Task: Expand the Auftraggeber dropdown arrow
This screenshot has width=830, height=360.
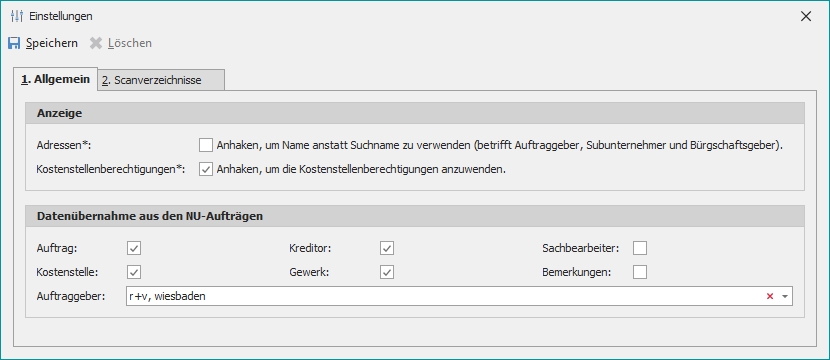Action: tap(785, 296)
